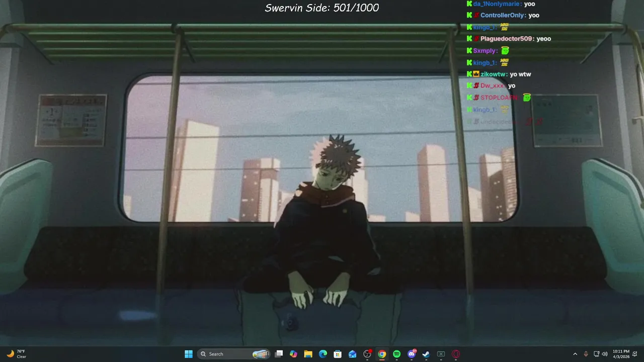Open File Explorer from the taskbar
Screen dimensions: 644x362
coord(308,354)
